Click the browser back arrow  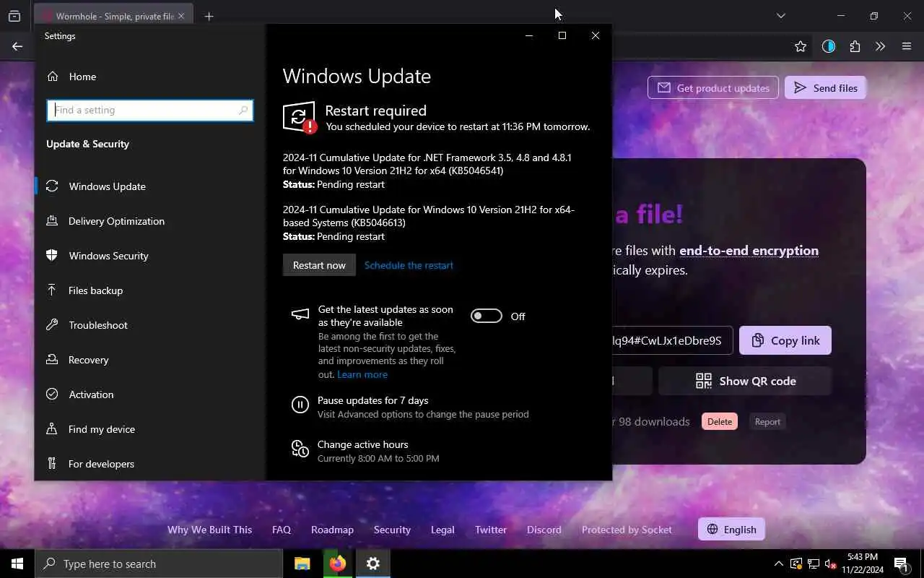[x=17, y=46]
